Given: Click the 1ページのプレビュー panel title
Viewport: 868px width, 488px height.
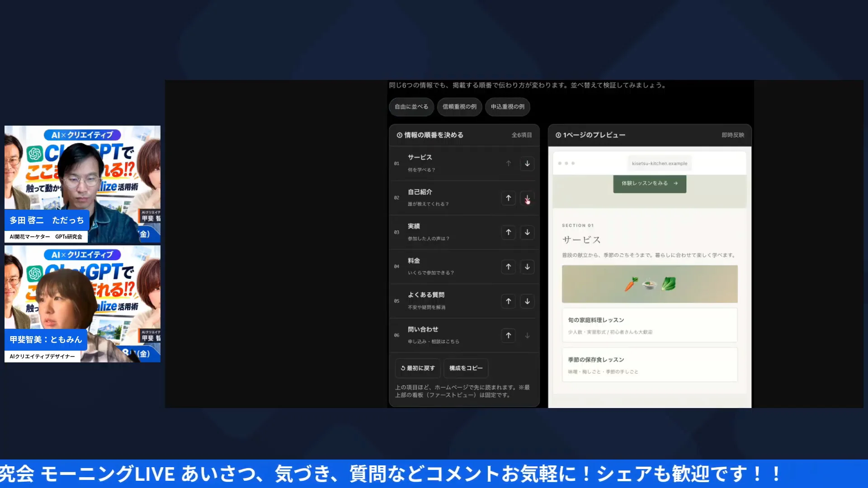Looking at the screenshot, I should tap(594, 135).
